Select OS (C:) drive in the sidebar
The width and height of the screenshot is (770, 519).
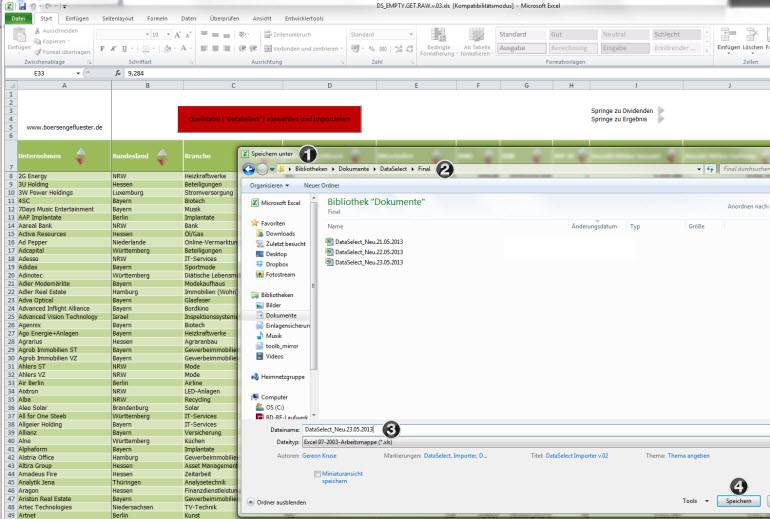270,408
